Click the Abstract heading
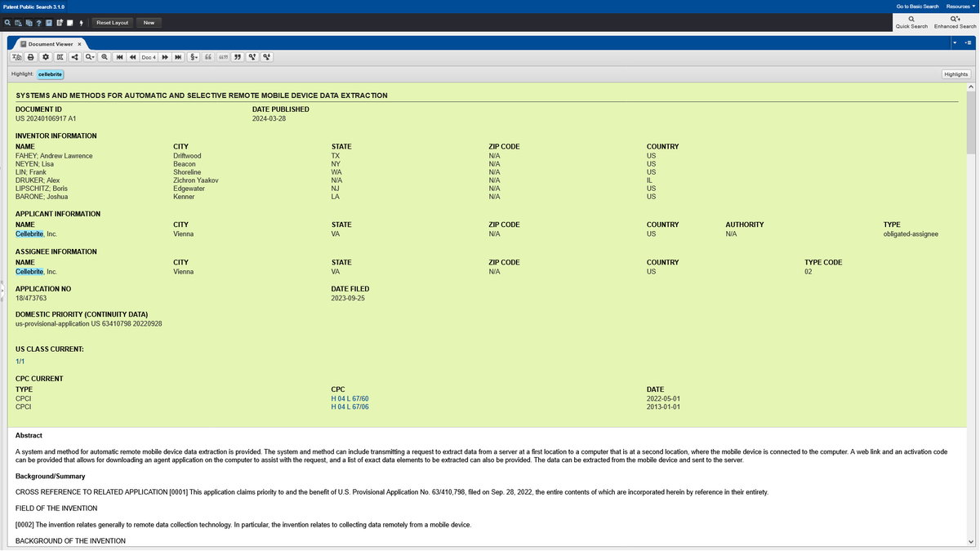Screen dimensions: 980x551 [x=29, y=435]
